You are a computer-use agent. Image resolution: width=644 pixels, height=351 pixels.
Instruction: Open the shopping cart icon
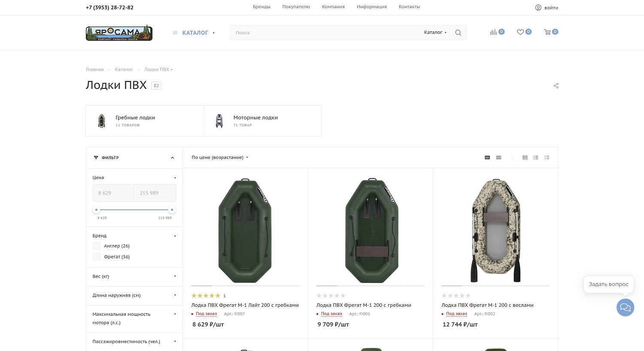(547, 32)
